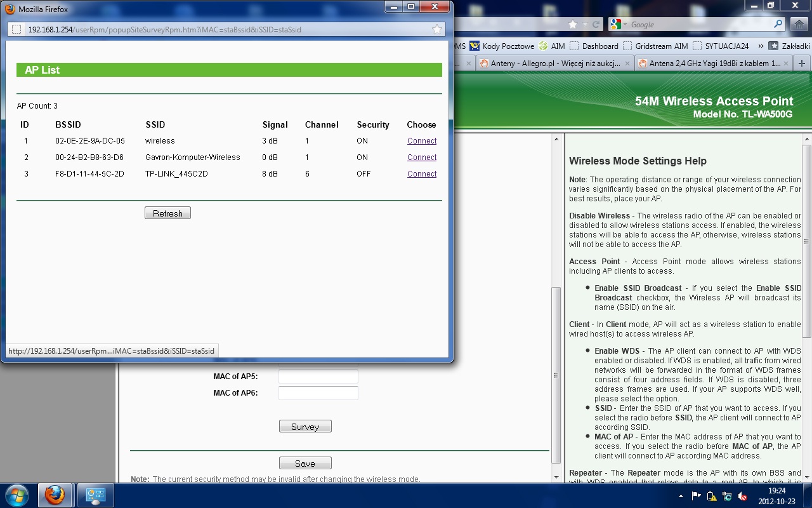Click the page identity icon in popup address bar
Viewport: 812px width, 508px height.
coord(16,29)
